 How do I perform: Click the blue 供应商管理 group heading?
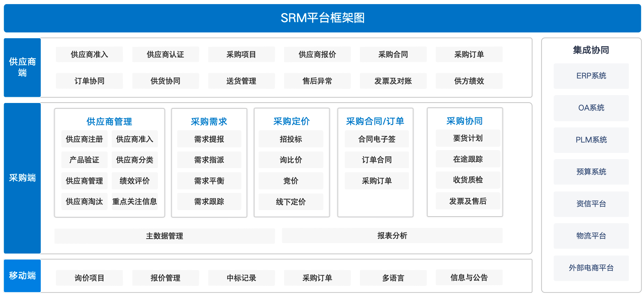tap(109, 122)
